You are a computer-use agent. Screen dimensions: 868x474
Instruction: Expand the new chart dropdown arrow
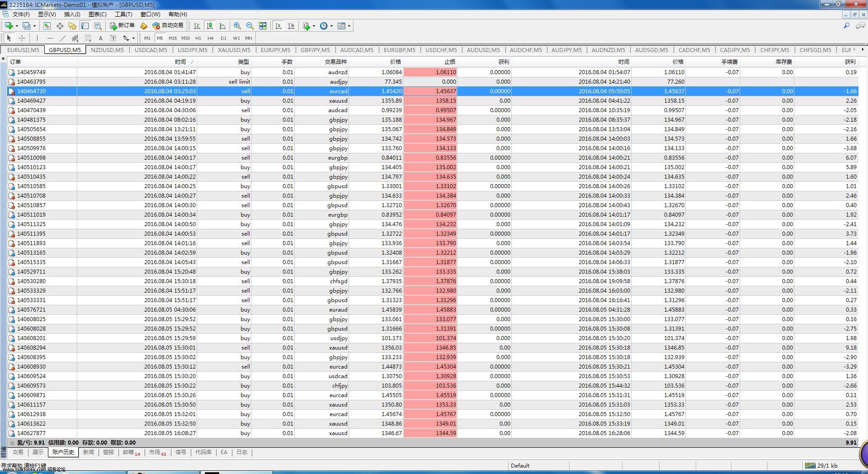pos(16,26)
